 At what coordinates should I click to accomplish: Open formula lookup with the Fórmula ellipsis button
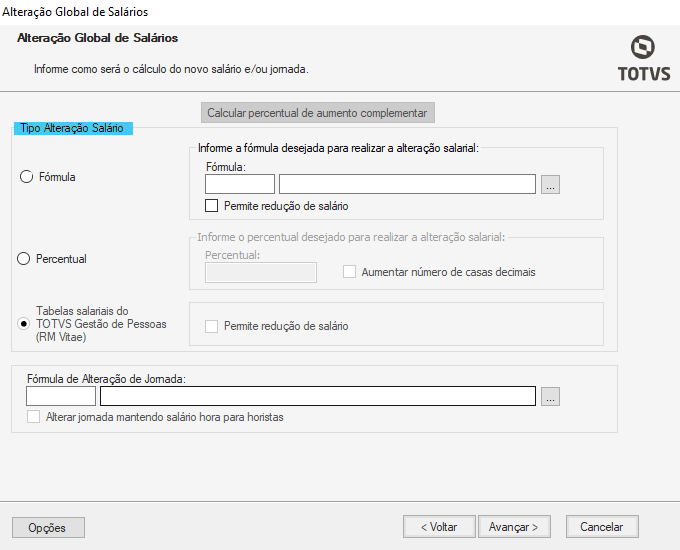pos(550,184)
